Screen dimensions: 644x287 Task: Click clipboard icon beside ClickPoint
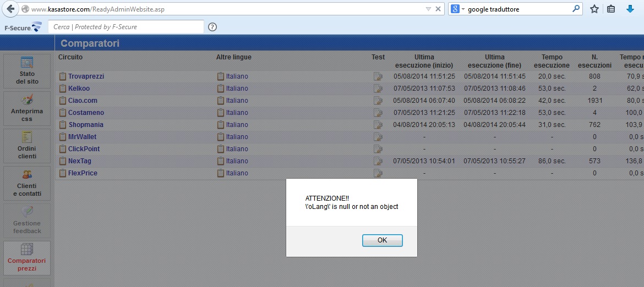click(62, 149)
